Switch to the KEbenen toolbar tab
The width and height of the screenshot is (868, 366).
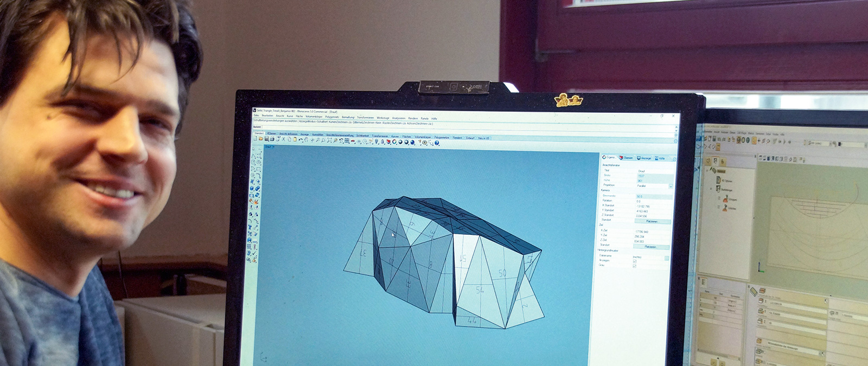point(271,133)
